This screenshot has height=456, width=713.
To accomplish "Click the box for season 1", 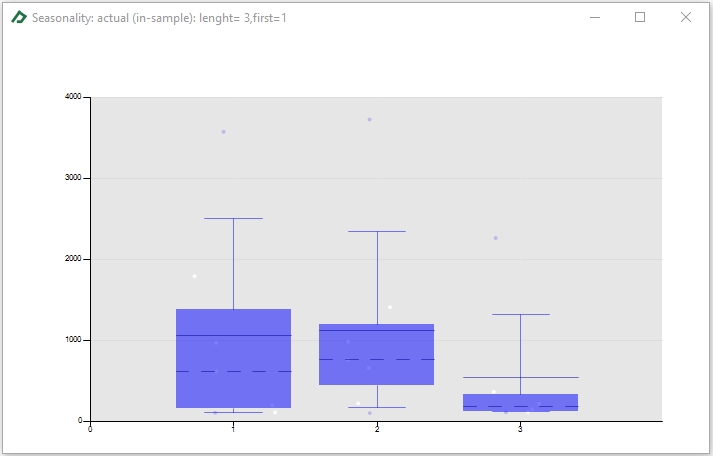I will 233,358.
